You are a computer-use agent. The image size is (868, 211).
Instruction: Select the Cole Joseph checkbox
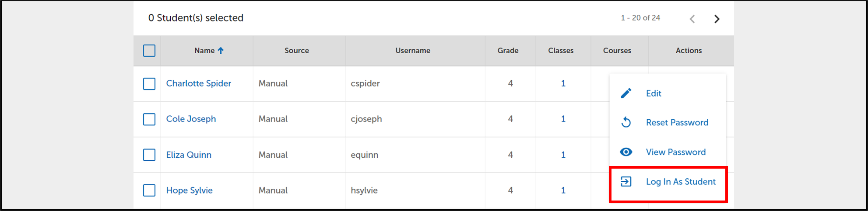[149, 119]
